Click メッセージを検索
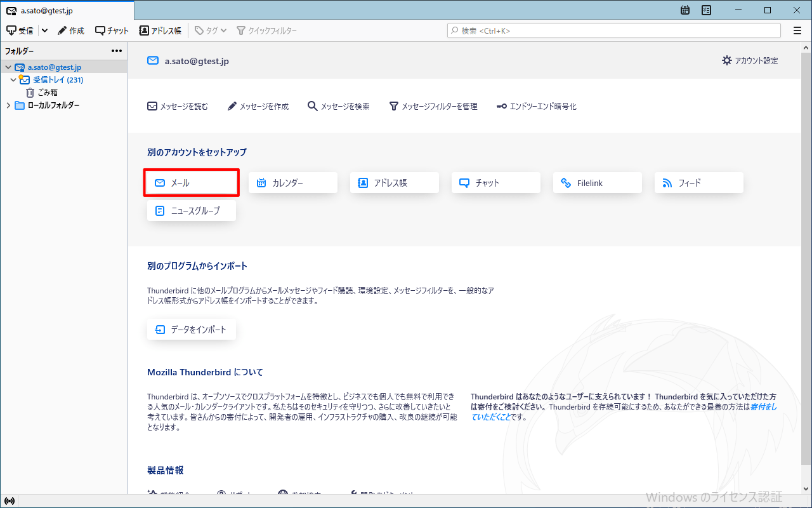Image resolution: width=812 pixels, height=508 pixels. pos(339,107)
